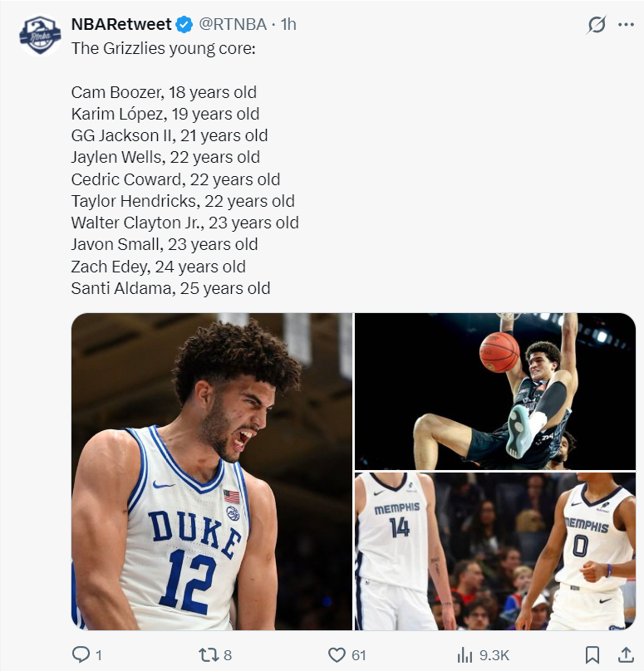Open the 1h timestamp link

[x=288, y=24]
